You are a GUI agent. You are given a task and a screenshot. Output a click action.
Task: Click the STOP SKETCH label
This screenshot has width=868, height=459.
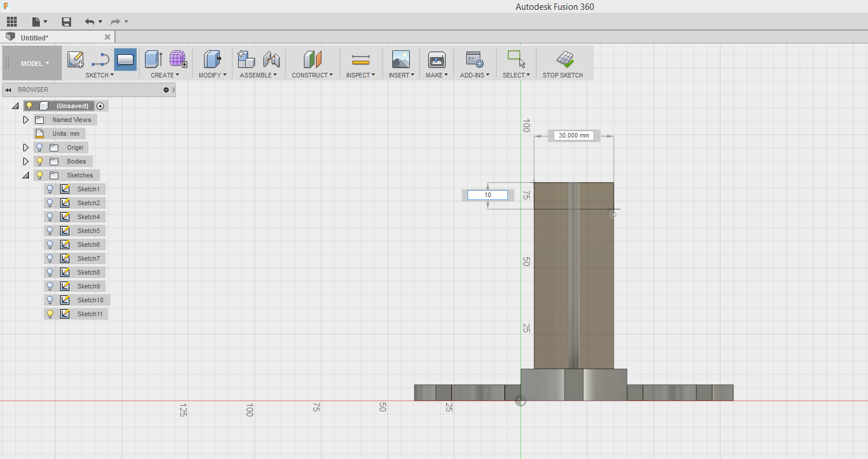click(563, 75)
